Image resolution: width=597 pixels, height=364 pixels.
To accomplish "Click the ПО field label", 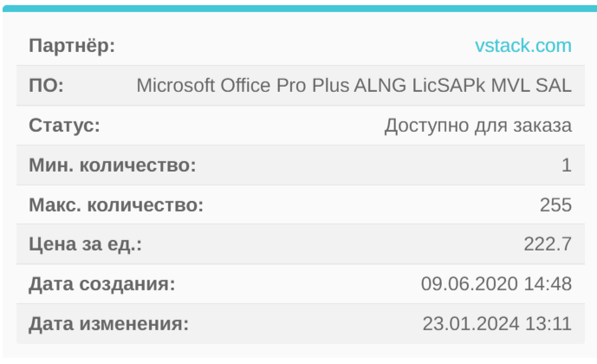I will click(x=47, y=86).
